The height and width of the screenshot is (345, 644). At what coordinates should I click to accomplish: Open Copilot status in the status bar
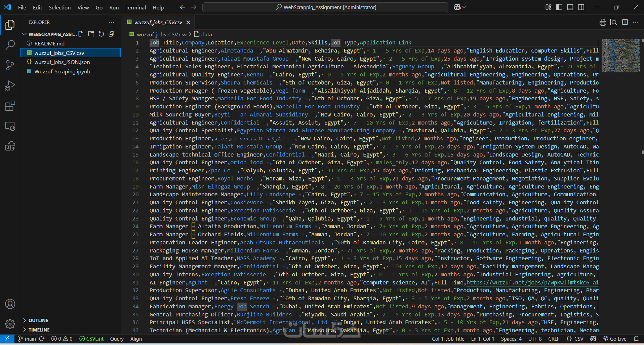[593, 339]
